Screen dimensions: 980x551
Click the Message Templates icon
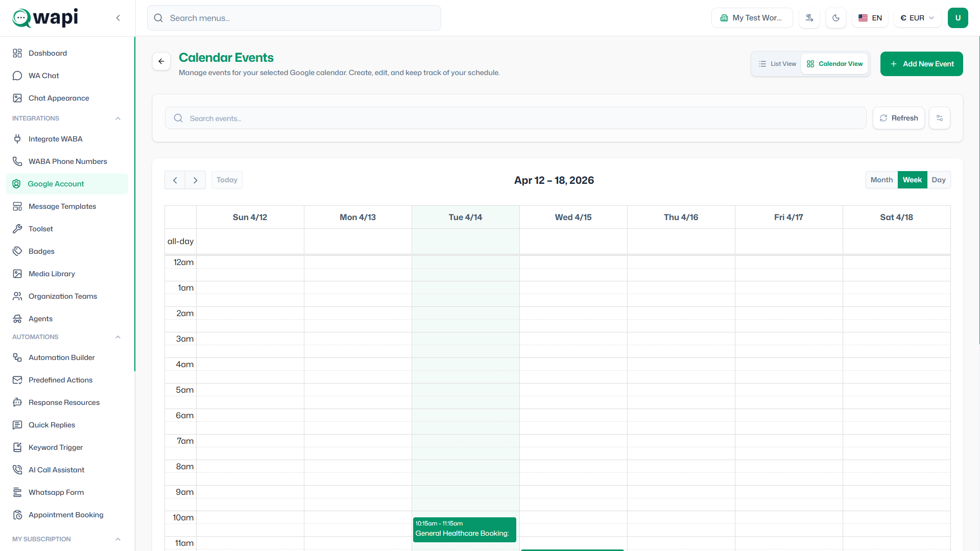17,206
